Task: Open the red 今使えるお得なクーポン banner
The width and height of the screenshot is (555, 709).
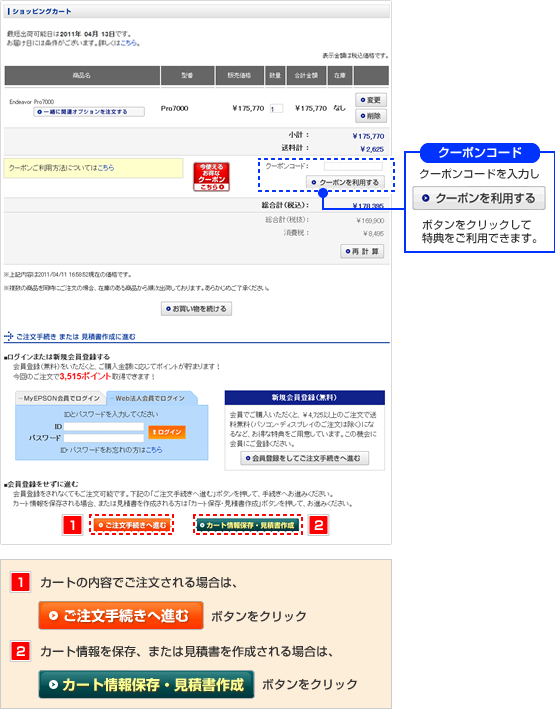Action: pyautogui.click(x=211, y=176)
